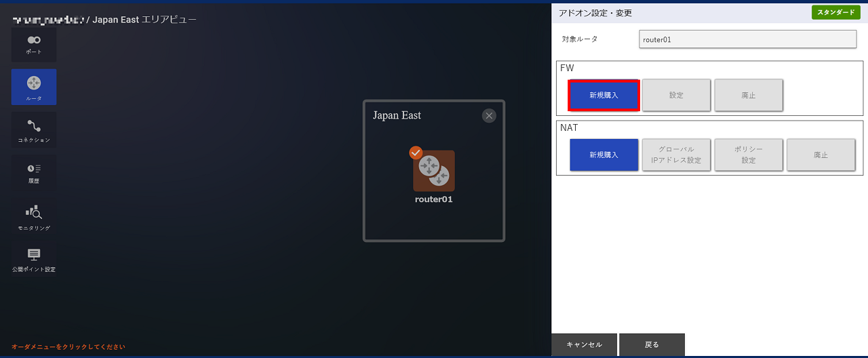
Task: Click 設定 button in the FW section
Action: pos(676,96)
